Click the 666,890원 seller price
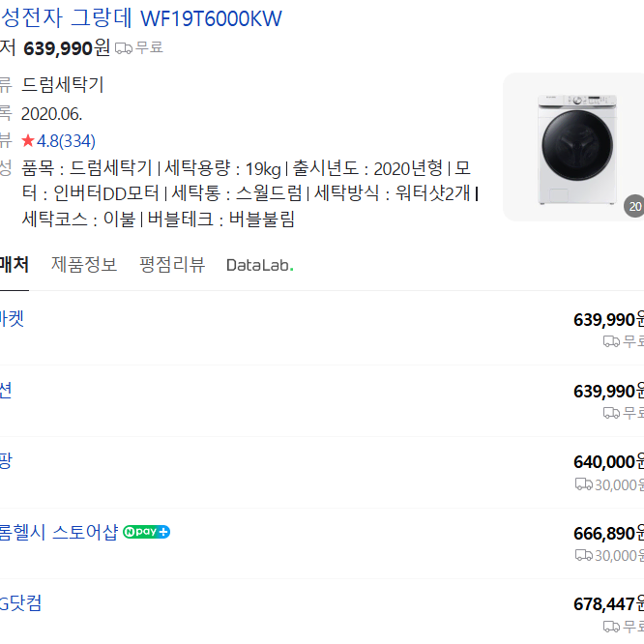The image size is (644, 644). pos(608,534)
